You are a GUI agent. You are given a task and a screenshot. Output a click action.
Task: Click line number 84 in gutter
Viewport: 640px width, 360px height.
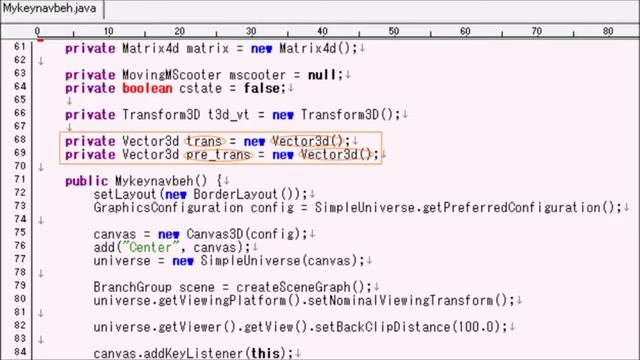click(x=20, y=352)
